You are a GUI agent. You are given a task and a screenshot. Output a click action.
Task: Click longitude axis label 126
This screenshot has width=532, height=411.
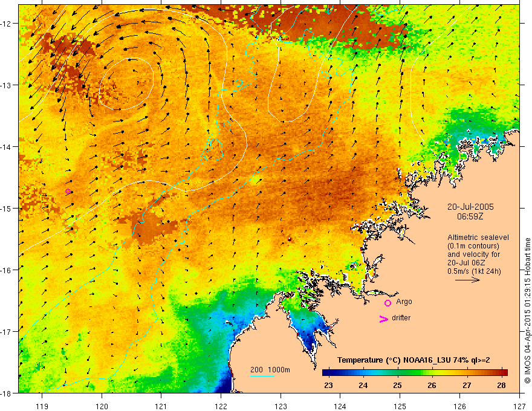point(459,406)
